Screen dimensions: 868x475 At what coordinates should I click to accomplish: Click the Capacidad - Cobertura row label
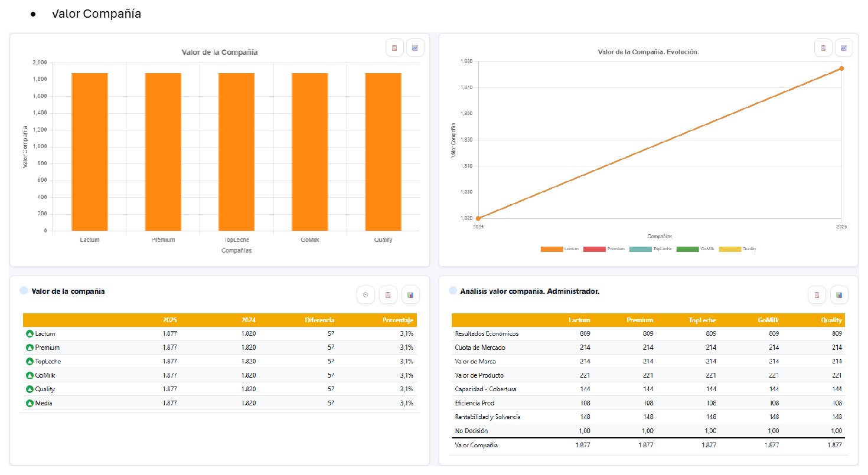(487, 389)
